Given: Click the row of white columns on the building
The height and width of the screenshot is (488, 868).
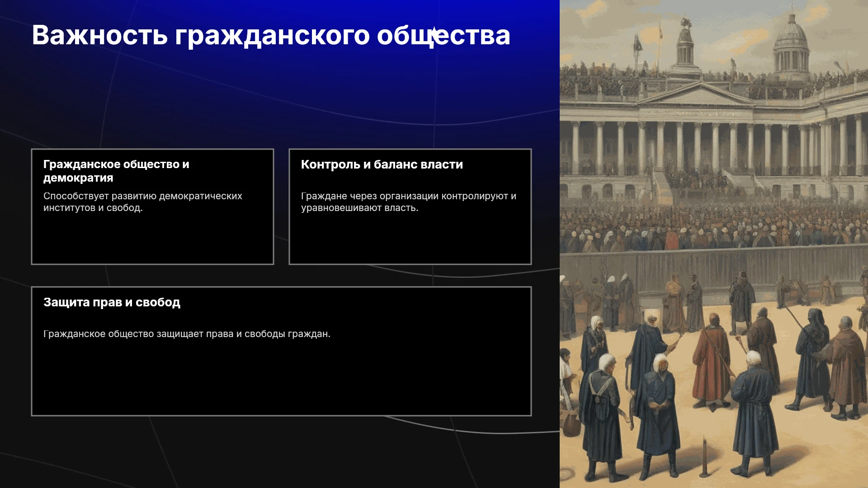Looking at the screenshot, I should point(714,147).
